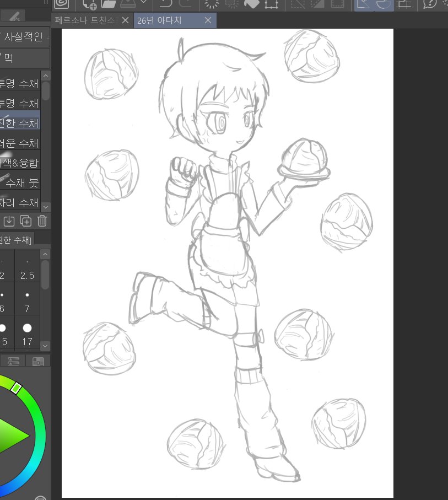Screen dimensions: 448x500
Task: Clear outside selection with the dotted icon
Action: 232,4
